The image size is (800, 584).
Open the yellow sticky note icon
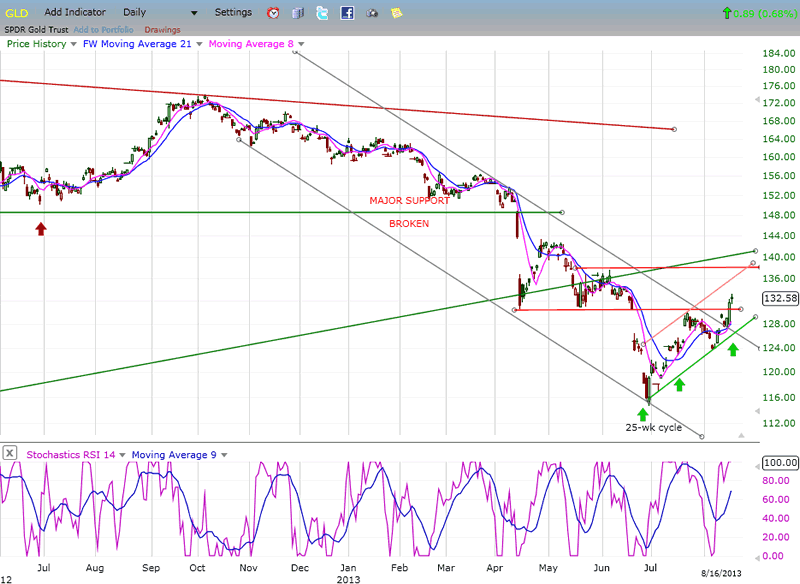397,13
